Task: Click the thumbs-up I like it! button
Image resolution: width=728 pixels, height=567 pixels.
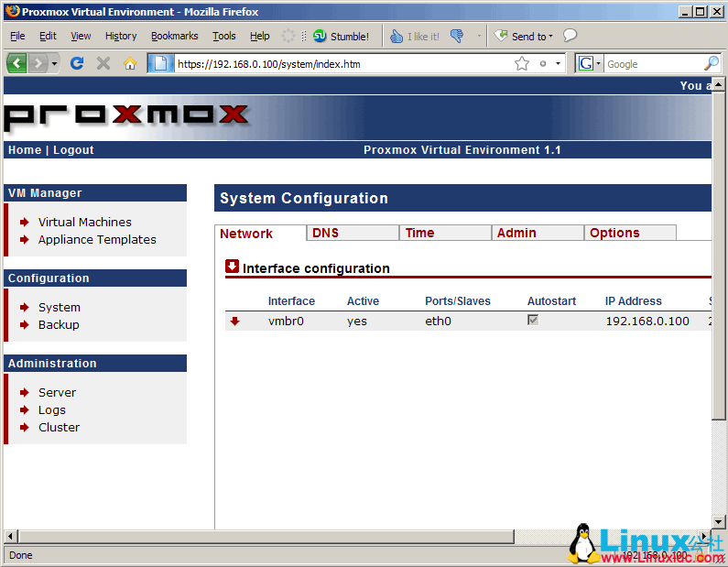Action: [x=415, y=37]
